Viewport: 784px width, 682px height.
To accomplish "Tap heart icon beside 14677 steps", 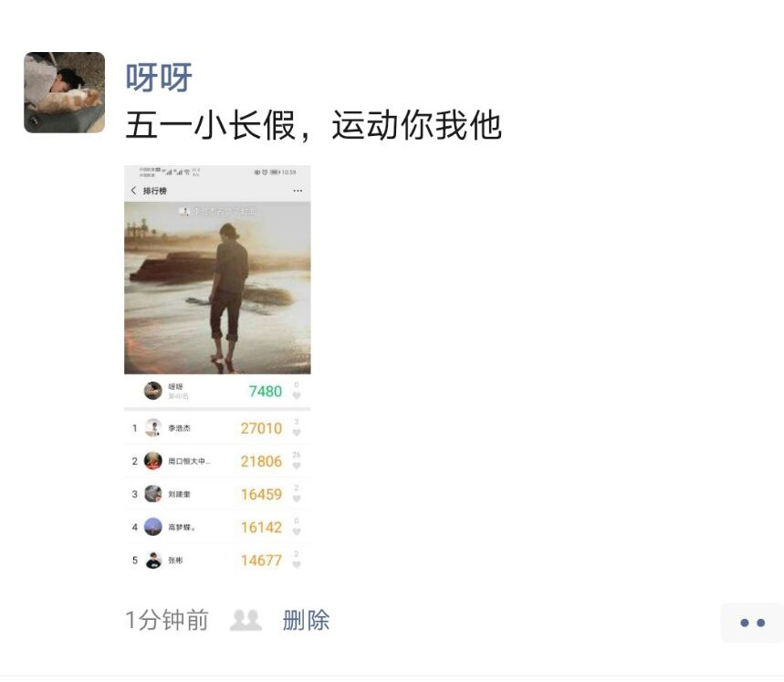I will click(x=297, y=564).
